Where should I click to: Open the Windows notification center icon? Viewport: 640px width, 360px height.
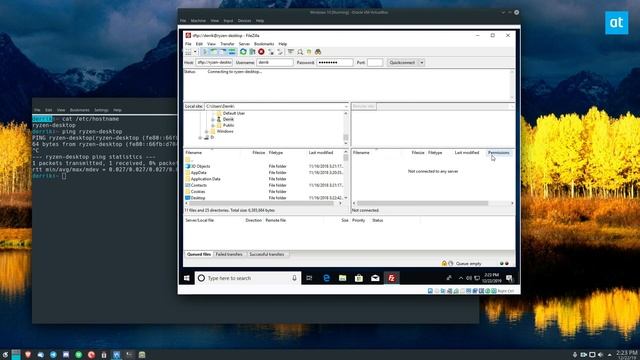509,278
